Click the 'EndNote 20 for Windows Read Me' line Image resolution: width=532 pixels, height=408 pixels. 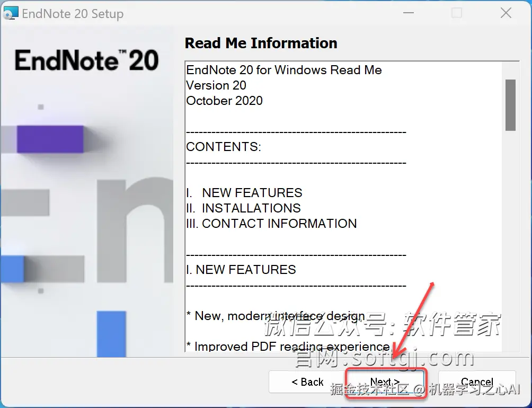(284, 70)
